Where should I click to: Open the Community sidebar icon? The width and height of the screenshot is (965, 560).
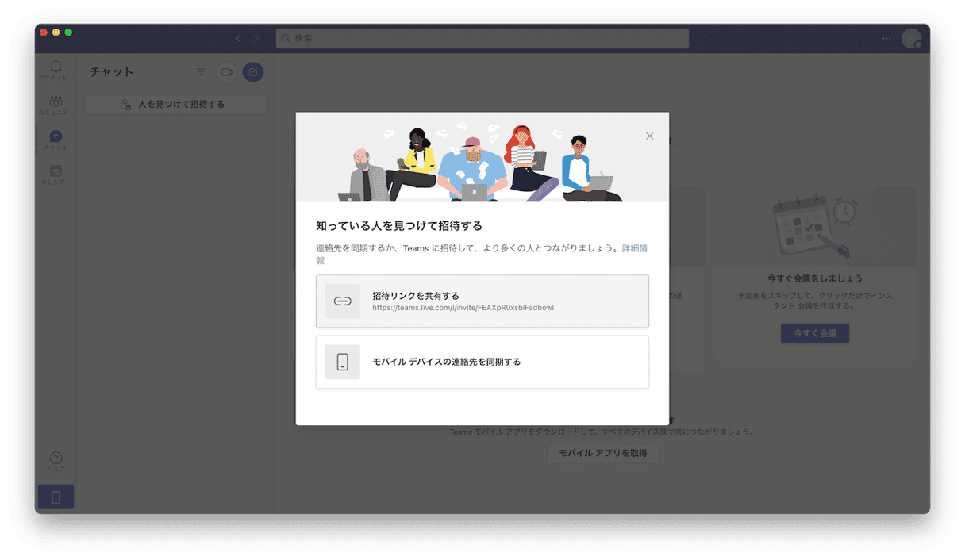click(56, 104)
